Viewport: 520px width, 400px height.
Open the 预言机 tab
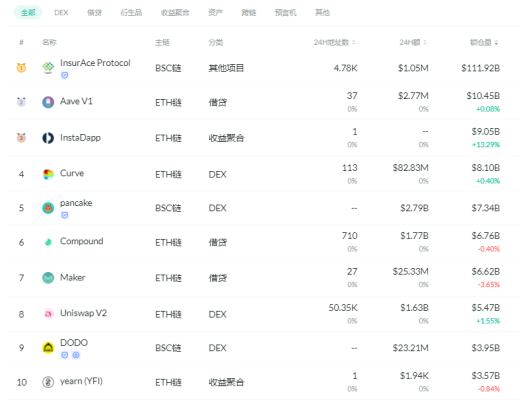click(x=285, y=12)
